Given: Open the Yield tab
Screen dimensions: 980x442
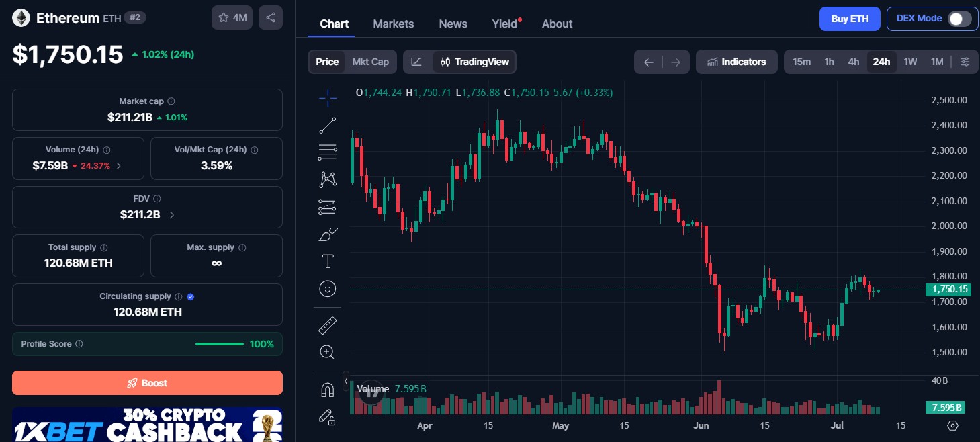Looking at the screenshot, I should 505,24.
